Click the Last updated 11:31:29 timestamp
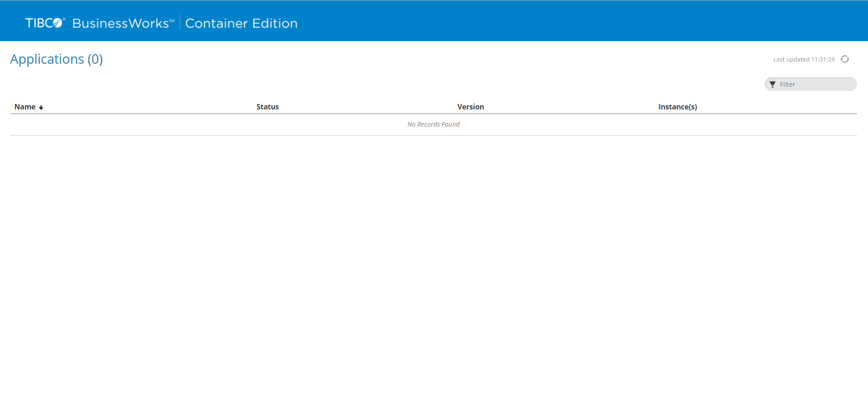The height and width of the screenshot is (396, 868). (x=804, y=59)
